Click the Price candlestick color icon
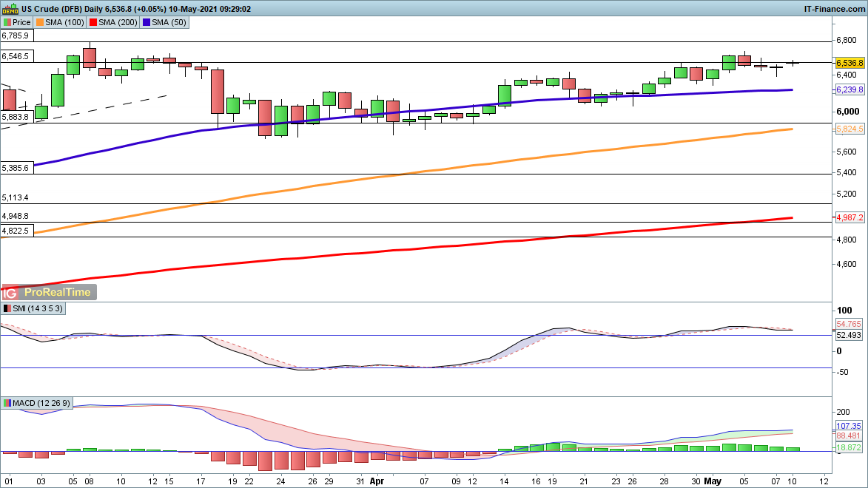This screenshot has height=488, width=868. click(x=7, y=22)
